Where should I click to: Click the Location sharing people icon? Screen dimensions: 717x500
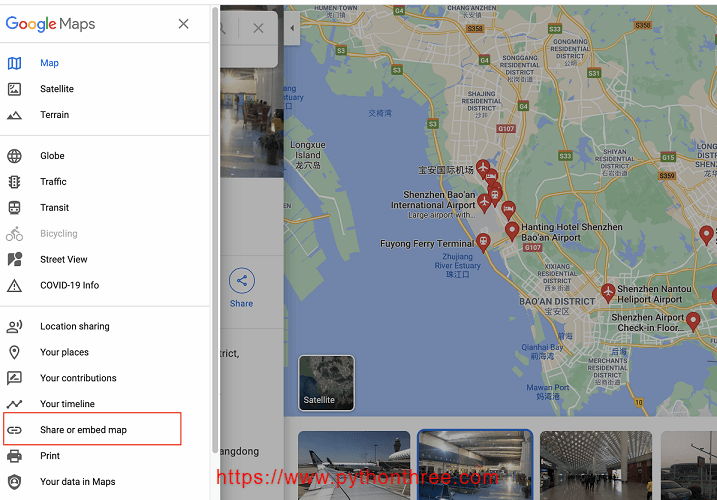pyautogui.click(x=14, y=327)
